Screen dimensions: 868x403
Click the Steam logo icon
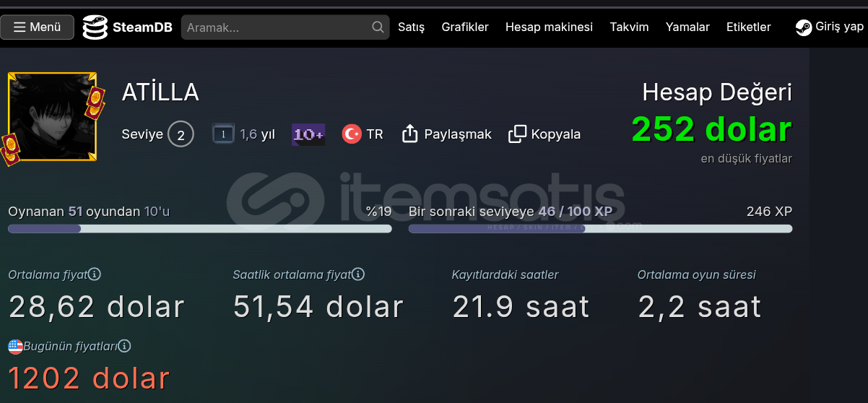803,27
